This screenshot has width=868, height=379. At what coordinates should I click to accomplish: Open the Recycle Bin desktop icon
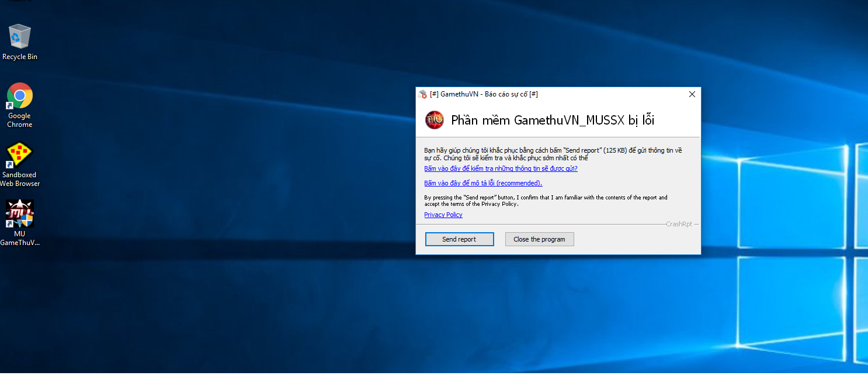tap(20, 42)
